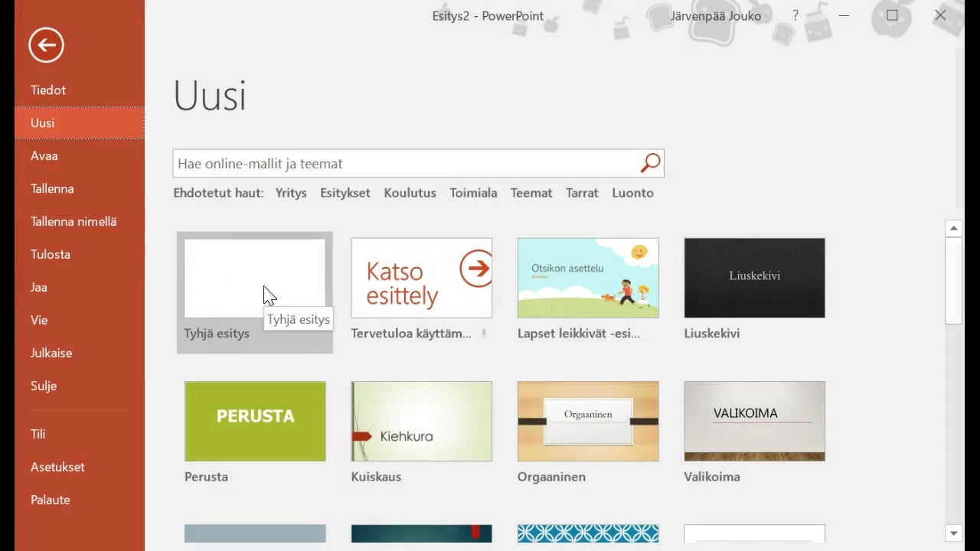Choose Tallenna in the sidebar
This screenshot has height=551, width=980.
pyautogui.click(x=79, y=188)
